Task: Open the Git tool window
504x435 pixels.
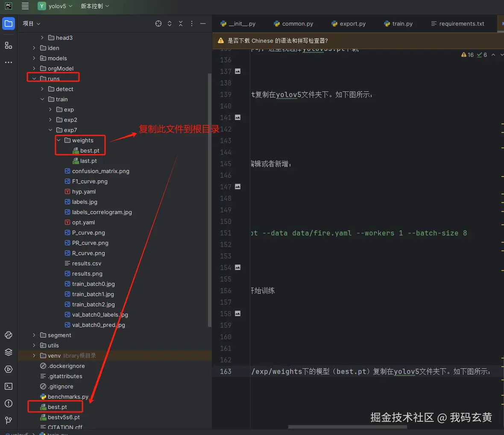Action: tap(9, 420)
